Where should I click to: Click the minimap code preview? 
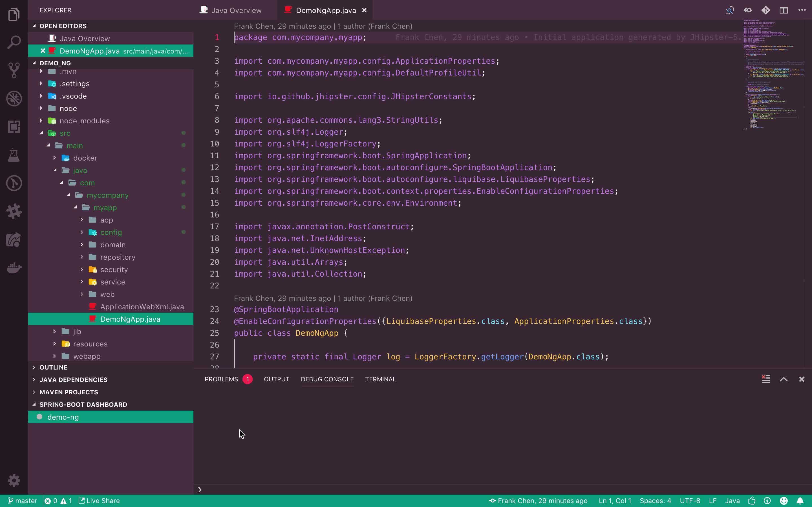point(772,74)
